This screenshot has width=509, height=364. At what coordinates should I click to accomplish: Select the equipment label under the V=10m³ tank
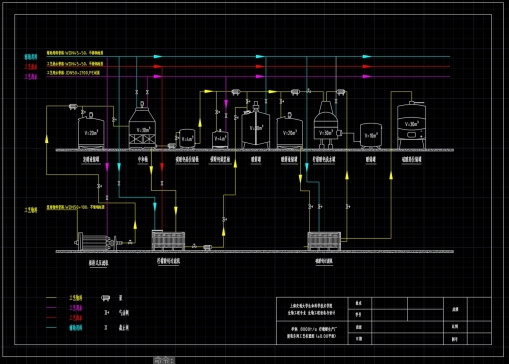point(371,160)
